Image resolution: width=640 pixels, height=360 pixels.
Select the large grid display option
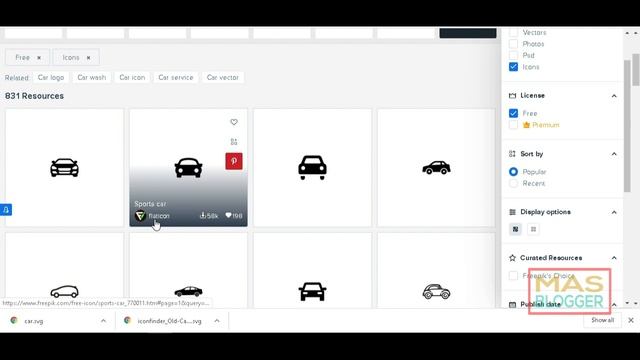click(516, 229)
